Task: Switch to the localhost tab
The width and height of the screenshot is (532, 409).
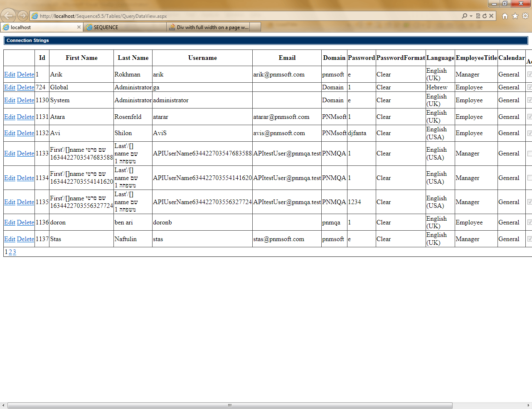Action: click(x=42, y=27)
